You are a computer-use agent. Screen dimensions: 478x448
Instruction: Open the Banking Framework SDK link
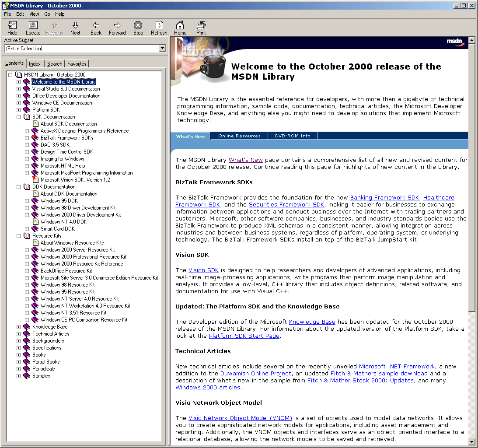[x=384, y=198]
